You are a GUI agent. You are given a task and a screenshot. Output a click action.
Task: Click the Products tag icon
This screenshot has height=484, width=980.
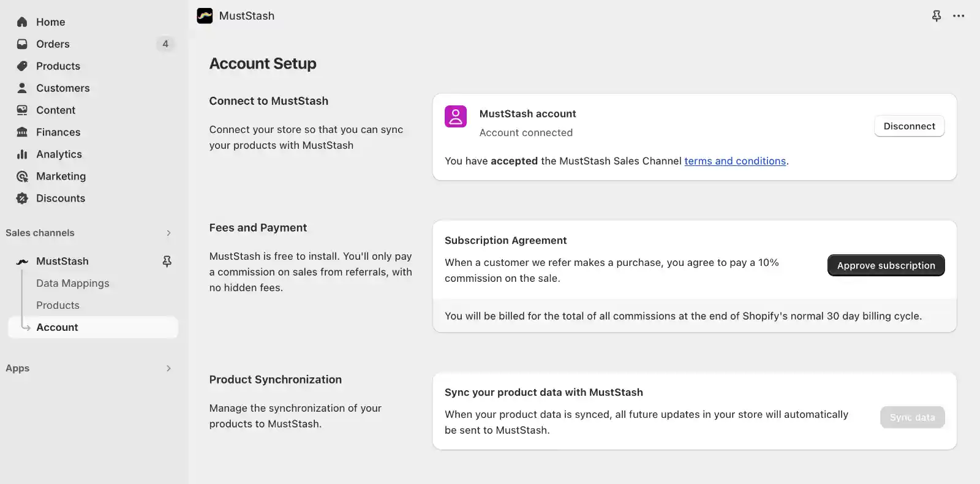22,66
